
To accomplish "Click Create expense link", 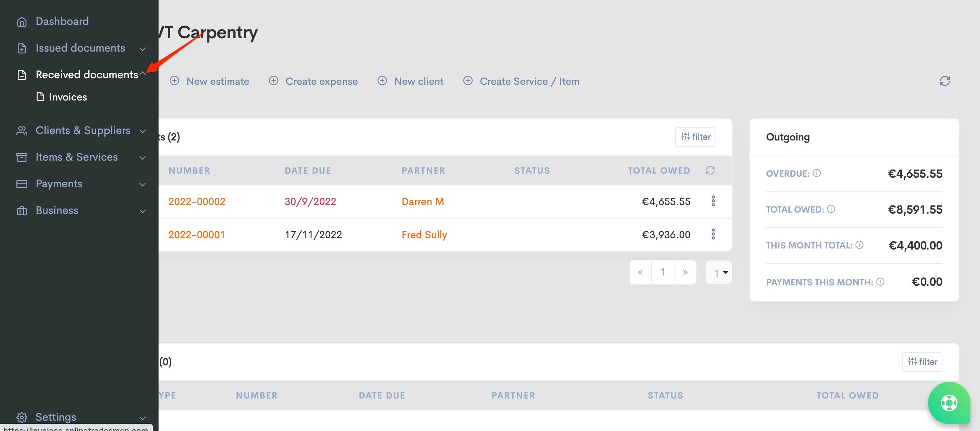I will tap(322, 81).
